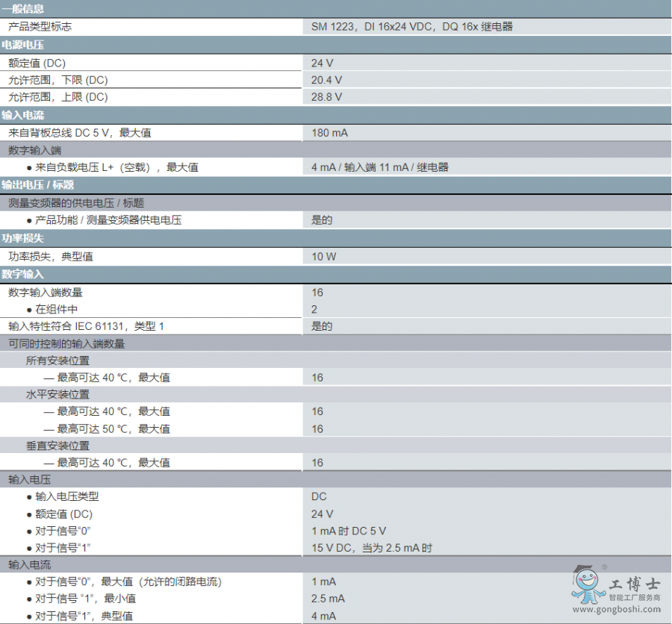Select the 允许范围，下限 (DC) label
This screenshot has width=672, height=624.
(57, 80)
